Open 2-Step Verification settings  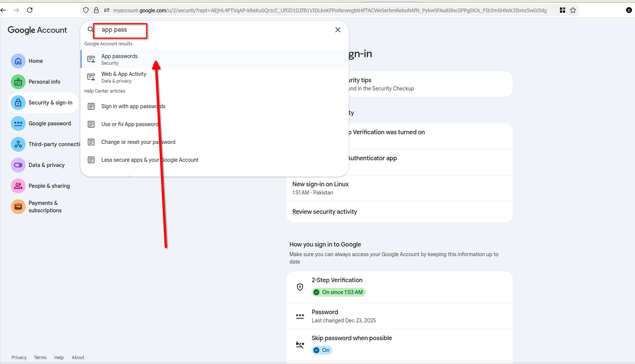[399, 287]
